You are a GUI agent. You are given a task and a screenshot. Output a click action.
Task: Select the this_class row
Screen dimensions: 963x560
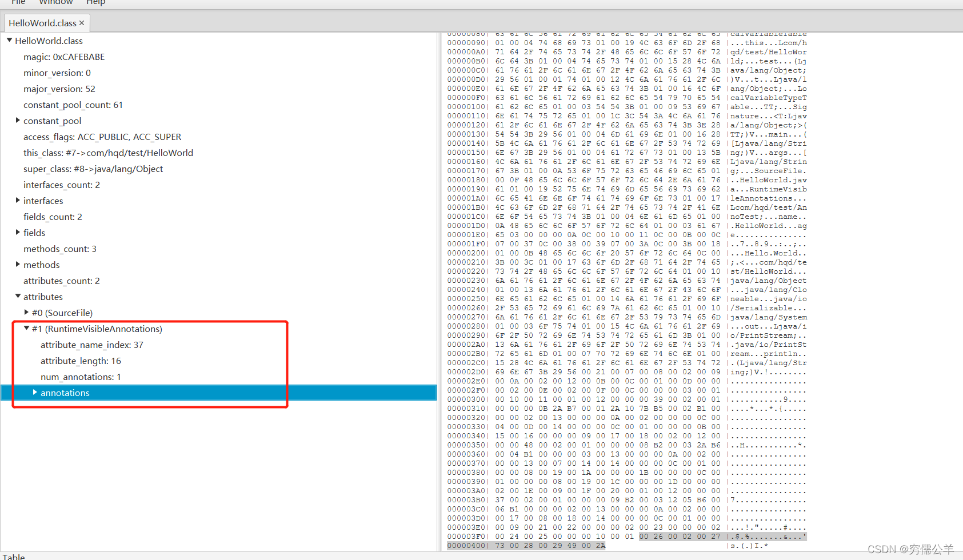(108, 153)
